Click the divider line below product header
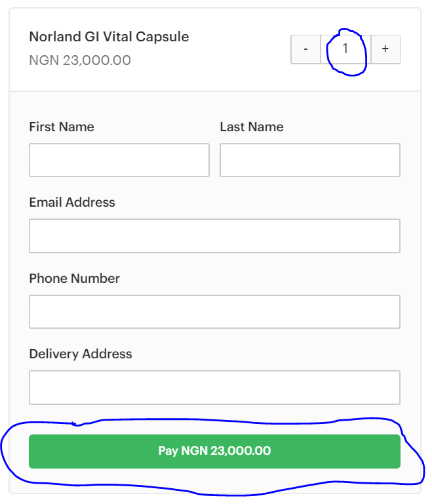This screenshot has height=504, width=432. (x=215, y=91)
